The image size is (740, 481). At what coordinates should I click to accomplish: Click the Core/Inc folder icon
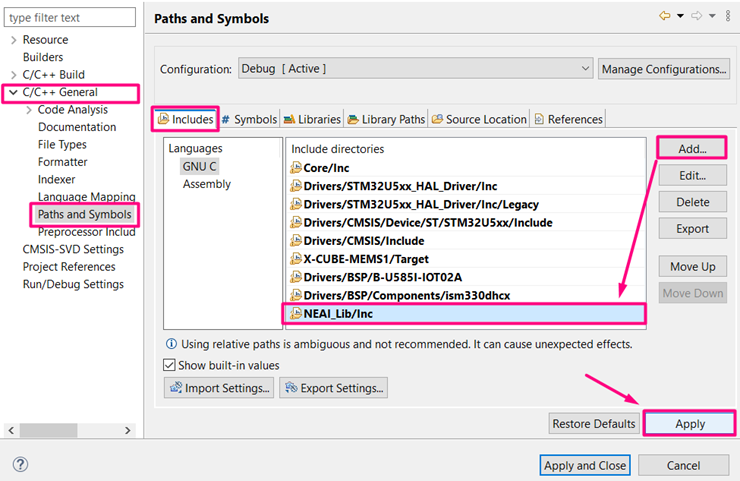[296, 167]
